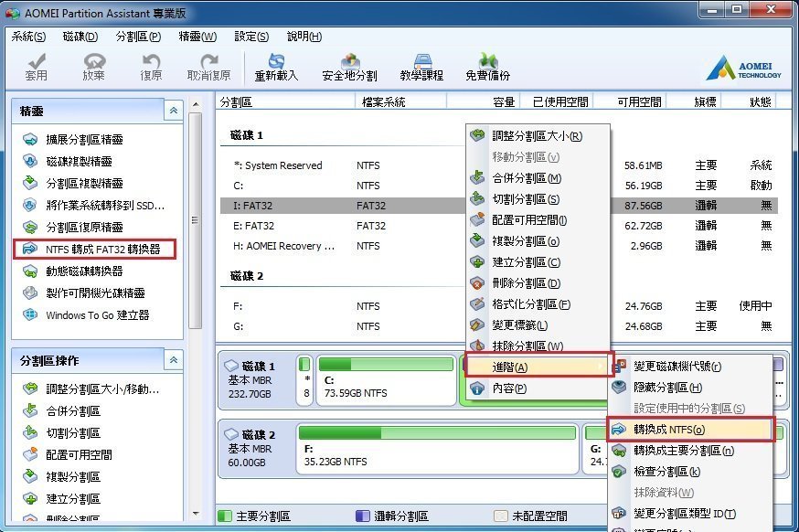
Task: Open the 安全地分割 toolbar tool
Action: click(349, 67)
